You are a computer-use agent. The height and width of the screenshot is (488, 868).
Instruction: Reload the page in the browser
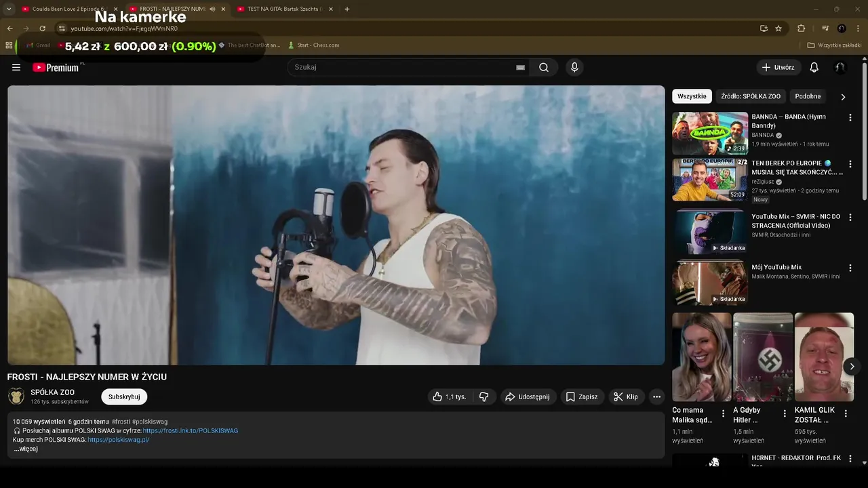(42, 28)
